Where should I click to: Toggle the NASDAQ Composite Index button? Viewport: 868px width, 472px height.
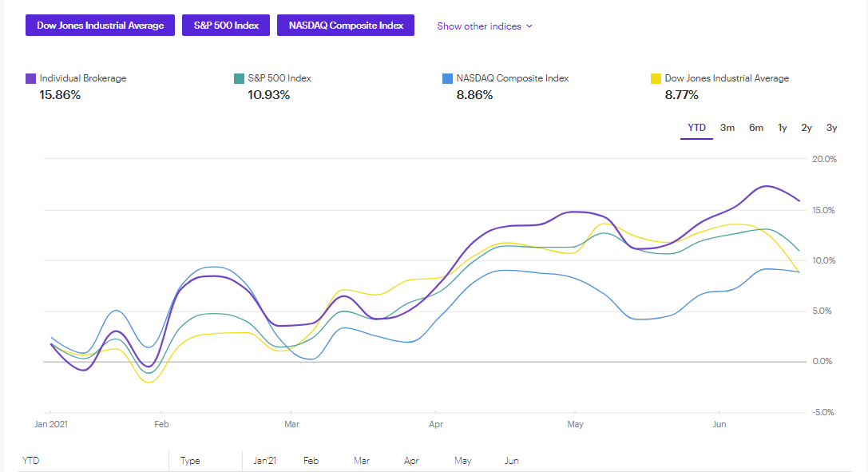click(x=346, y=26)
